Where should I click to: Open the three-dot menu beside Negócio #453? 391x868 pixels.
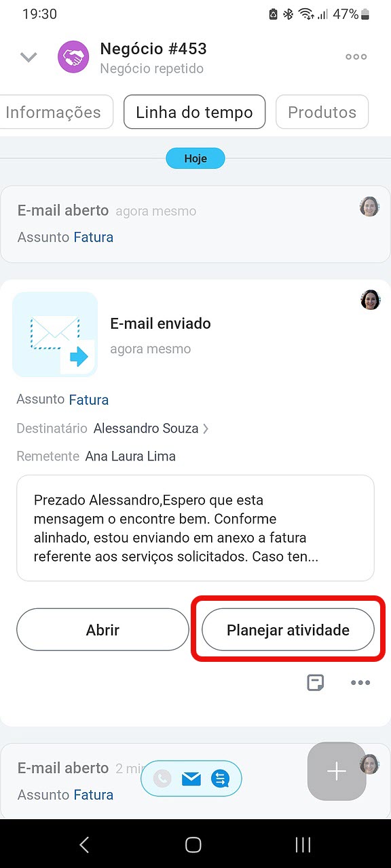click(x=356, y=57)
